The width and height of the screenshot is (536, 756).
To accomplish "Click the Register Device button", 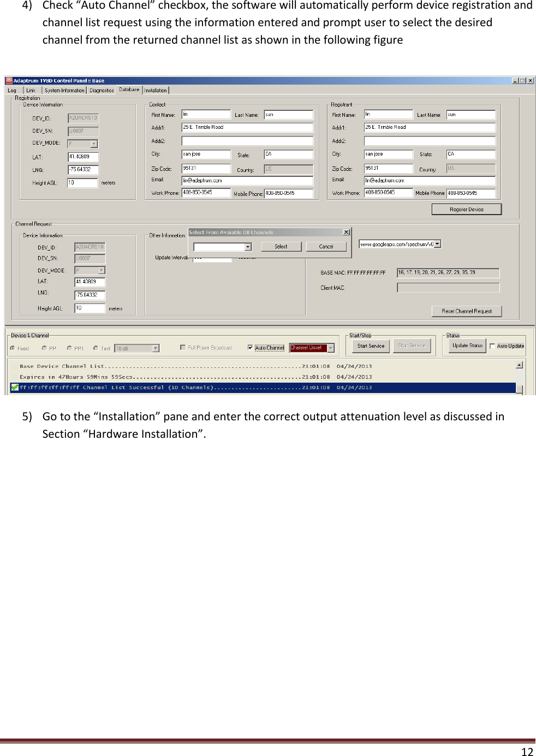I will (467, 209).
